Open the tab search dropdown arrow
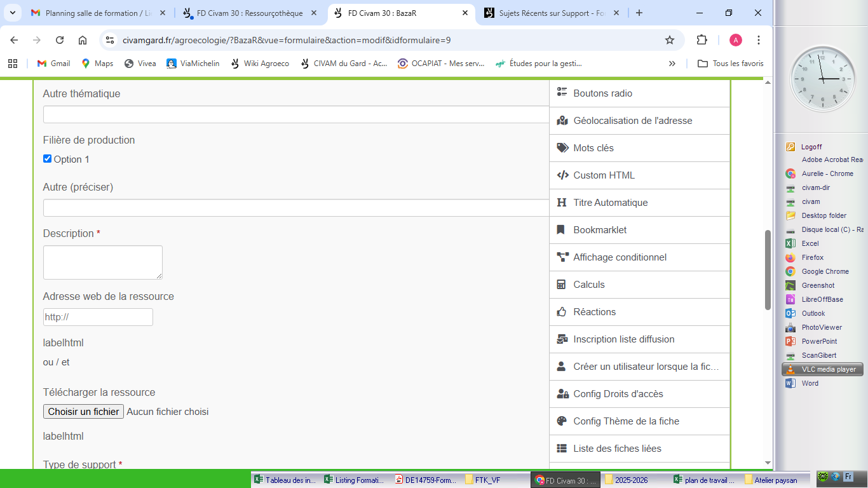Screen dimensions: 868x488 tap(13, 13)
